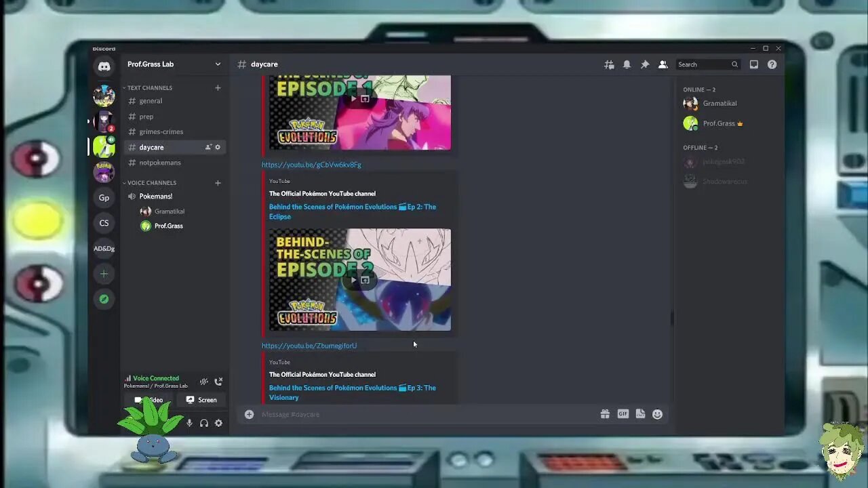The image size is (868, 488).
Task: Open youtu.be/ZbumegiforU link
Action: pyautogui.click(x=309, y=346)
